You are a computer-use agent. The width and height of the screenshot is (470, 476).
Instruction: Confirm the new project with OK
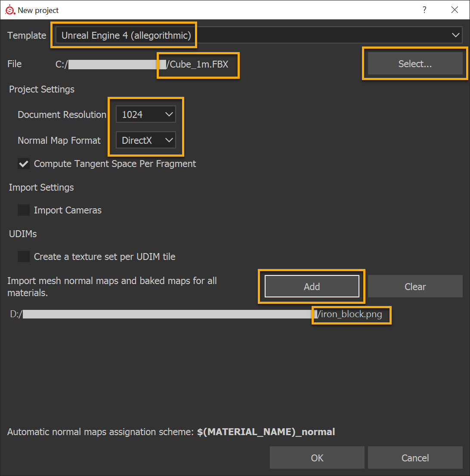317,458
